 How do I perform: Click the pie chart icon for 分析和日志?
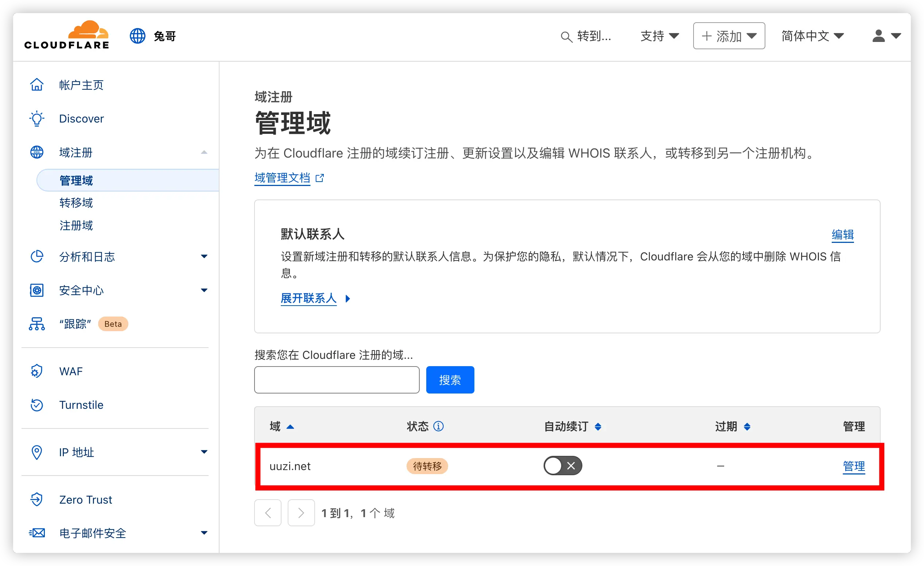click(37, 256)
